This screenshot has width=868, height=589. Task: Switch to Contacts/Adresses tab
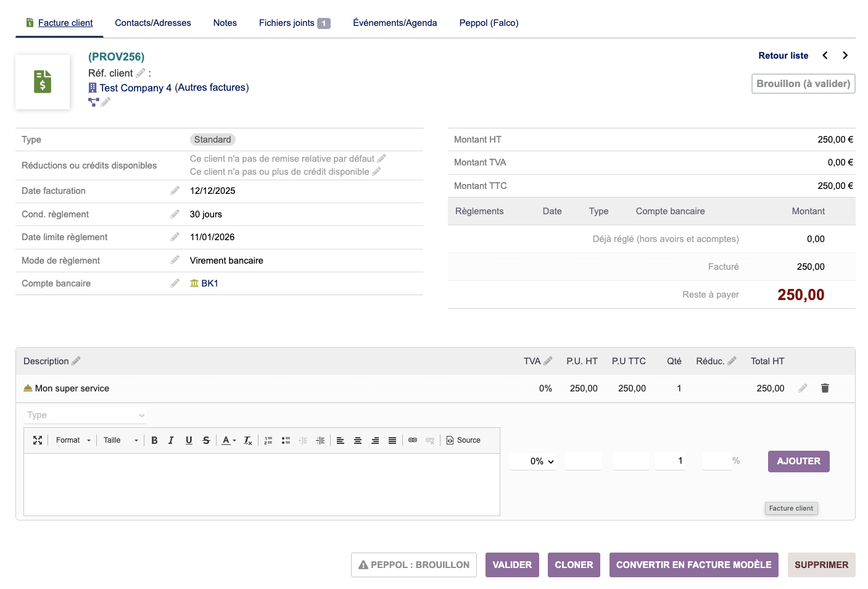coord(153,23)
